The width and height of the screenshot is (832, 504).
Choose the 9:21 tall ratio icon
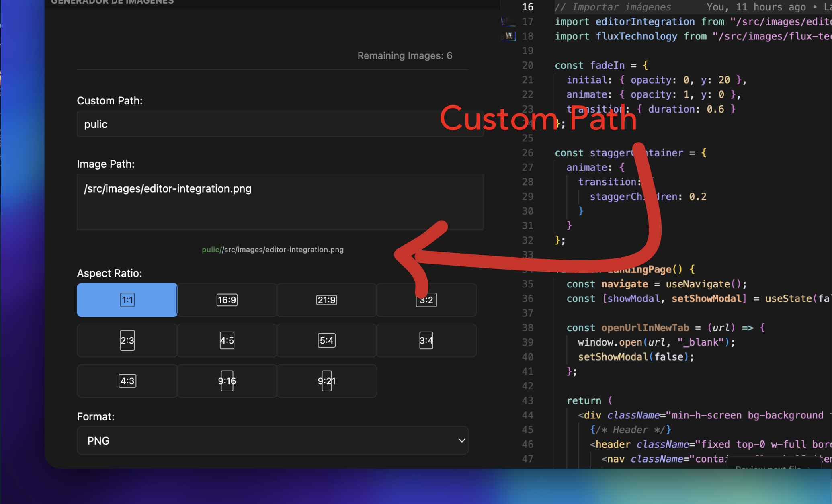click(326, 381)
